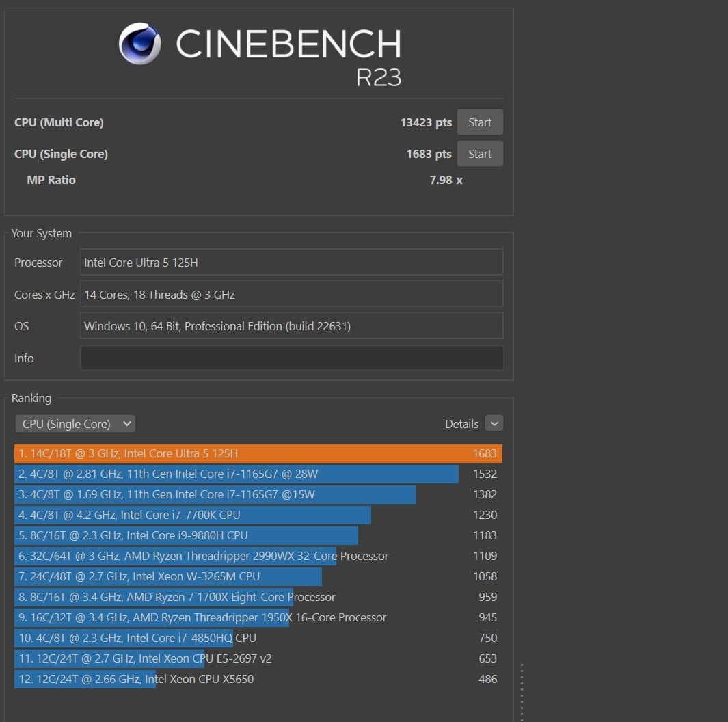
Task: Expand the Details dropdown arrow
Action: coord(494,424)
